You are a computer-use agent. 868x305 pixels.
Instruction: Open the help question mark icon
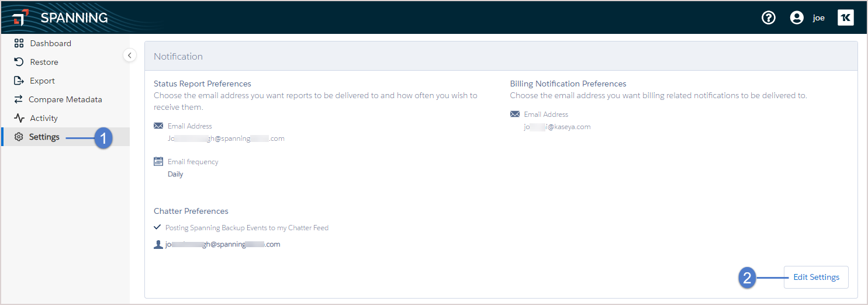769,18
